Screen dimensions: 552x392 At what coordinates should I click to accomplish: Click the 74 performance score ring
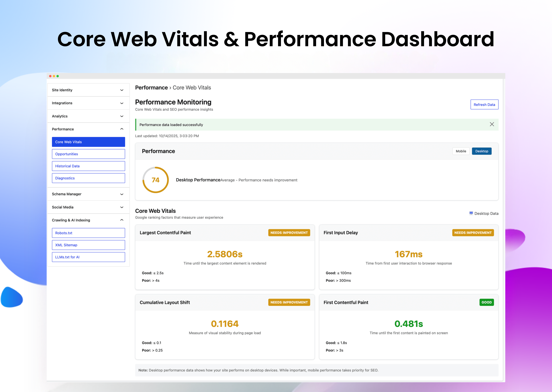pyautogui.click(x=155, y=180)
